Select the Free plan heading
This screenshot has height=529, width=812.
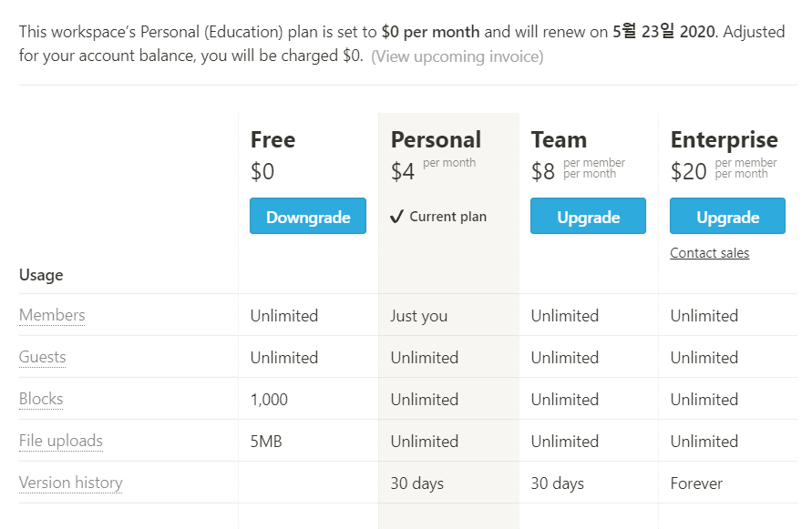[x=272, y=139]
